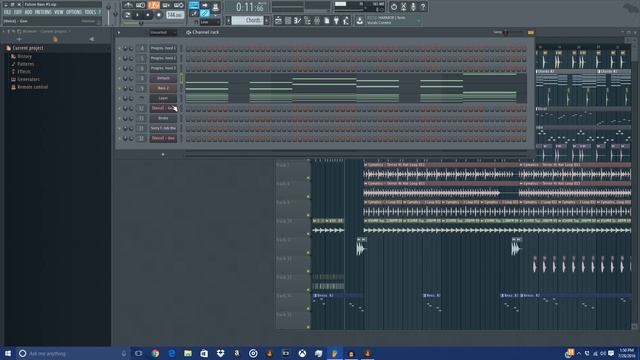640x360 pixels.
Task: Open the OPTIONS menu
Action: [74, 12]
